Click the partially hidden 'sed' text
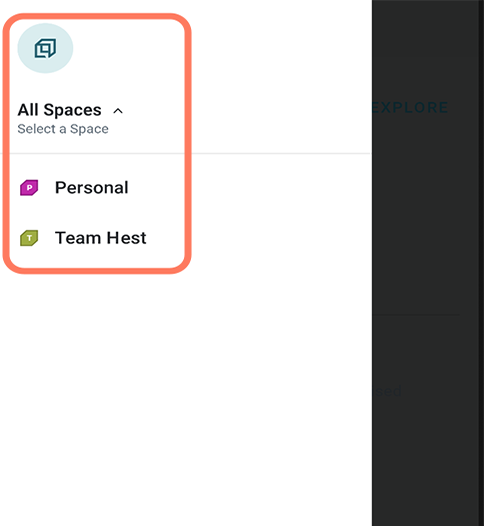 click(x=388, y=391)
